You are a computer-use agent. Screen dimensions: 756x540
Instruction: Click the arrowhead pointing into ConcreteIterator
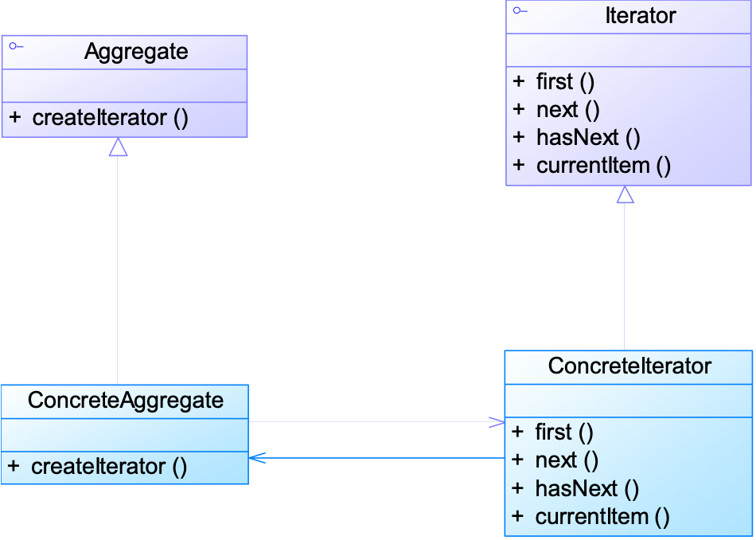pos(497,421)
